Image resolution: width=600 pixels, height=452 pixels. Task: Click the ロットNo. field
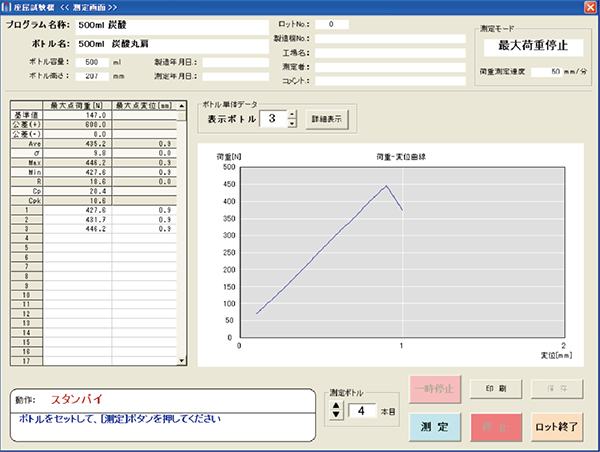coord(332,24)
